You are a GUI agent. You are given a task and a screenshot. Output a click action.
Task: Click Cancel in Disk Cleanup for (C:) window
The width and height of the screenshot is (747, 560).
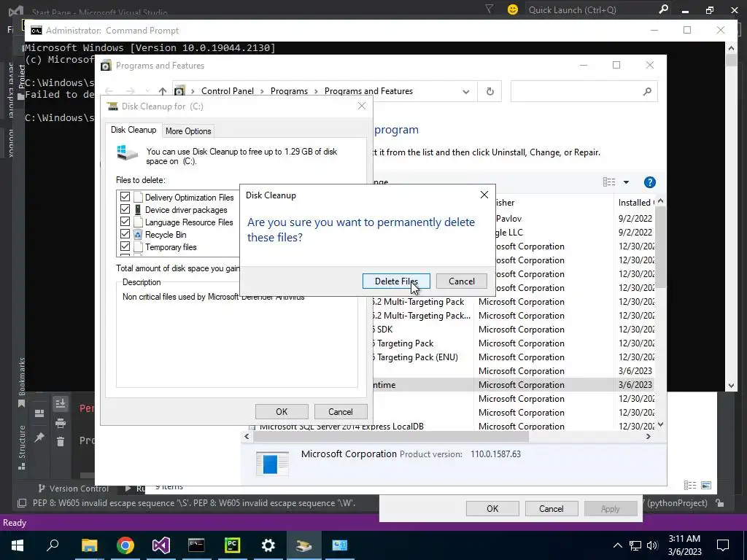(340, 411)
